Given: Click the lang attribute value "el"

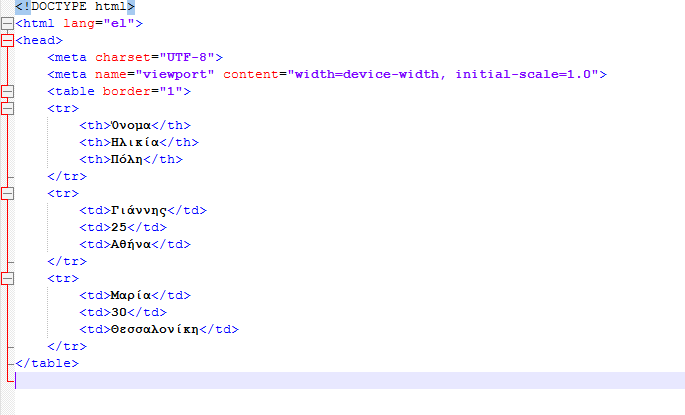Looking at the screenshot, I should [x=119, y=23].
